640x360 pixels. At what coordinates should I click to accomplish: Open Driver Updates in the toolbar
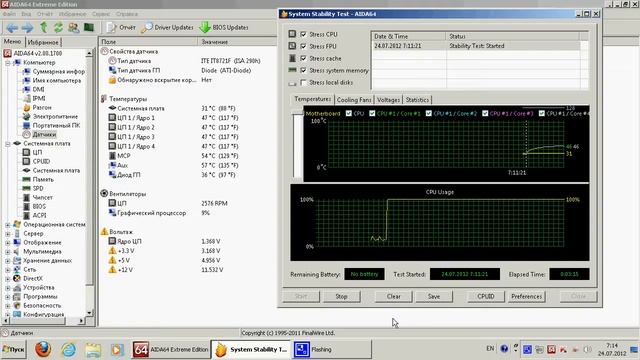point(167,27)
